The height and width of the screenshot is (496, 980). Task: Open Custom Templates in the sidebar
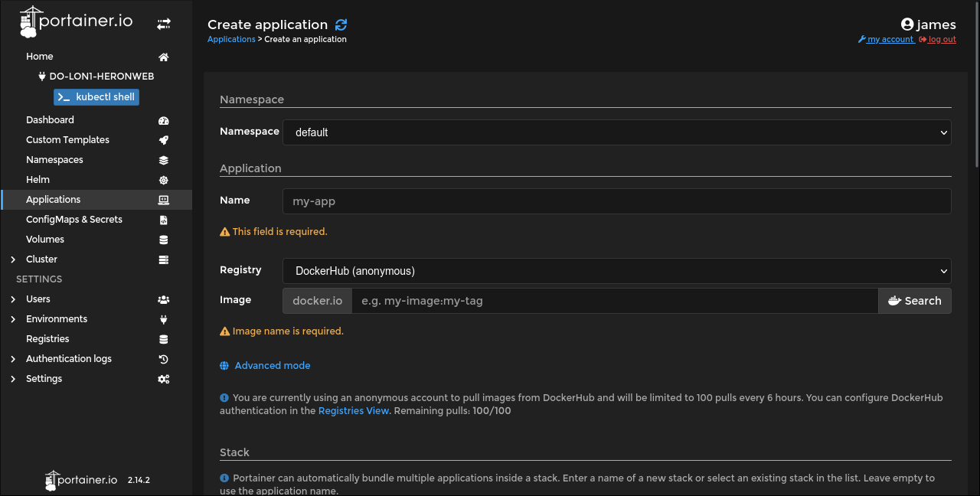pyautogui.click(x=67, y=140)
